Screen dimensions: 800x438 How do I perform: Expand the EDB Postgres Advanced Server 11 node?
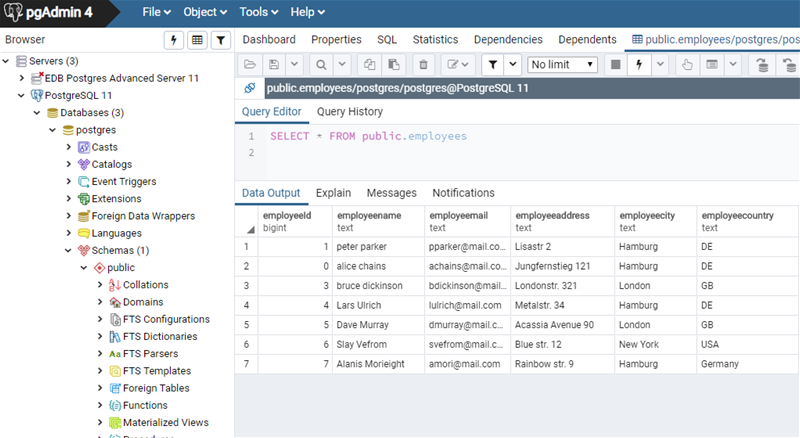click(22, 78)
